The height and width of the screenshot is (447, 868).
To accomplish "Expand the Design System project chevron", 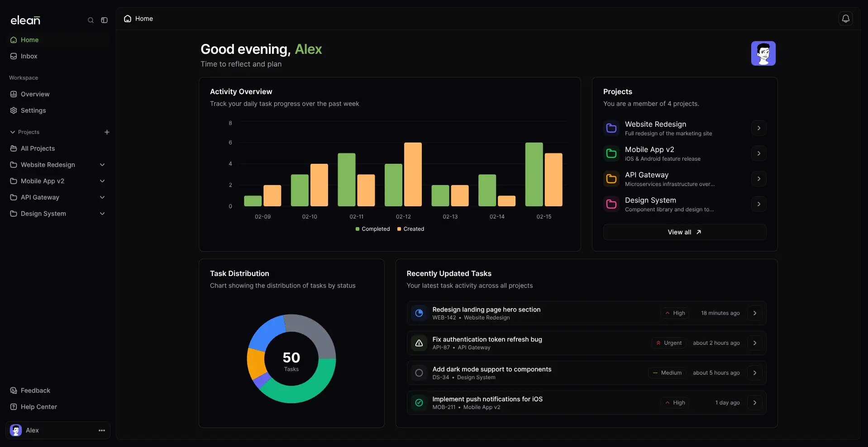I will (102, 214).
